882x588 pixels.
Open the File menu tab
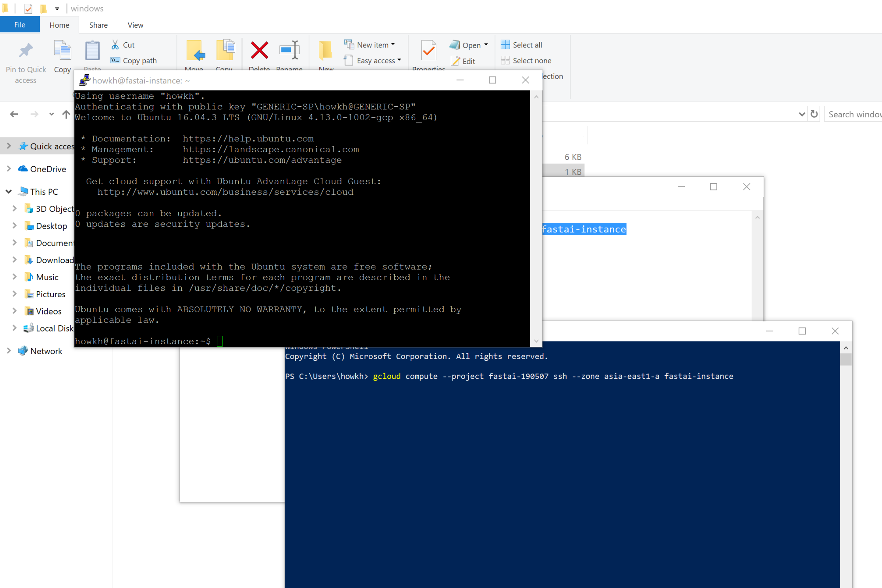click(x=20, y=25)
